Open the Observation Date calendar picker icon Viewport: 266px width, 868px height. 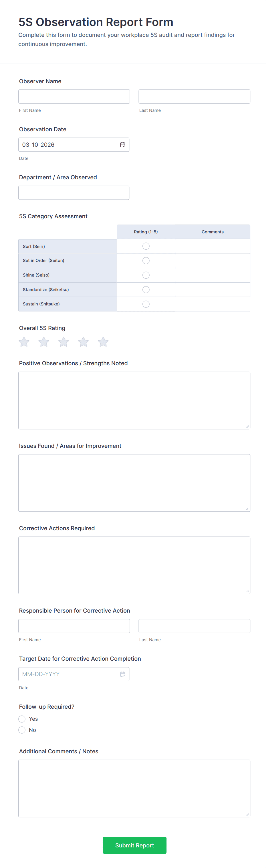tap(123, 144)
